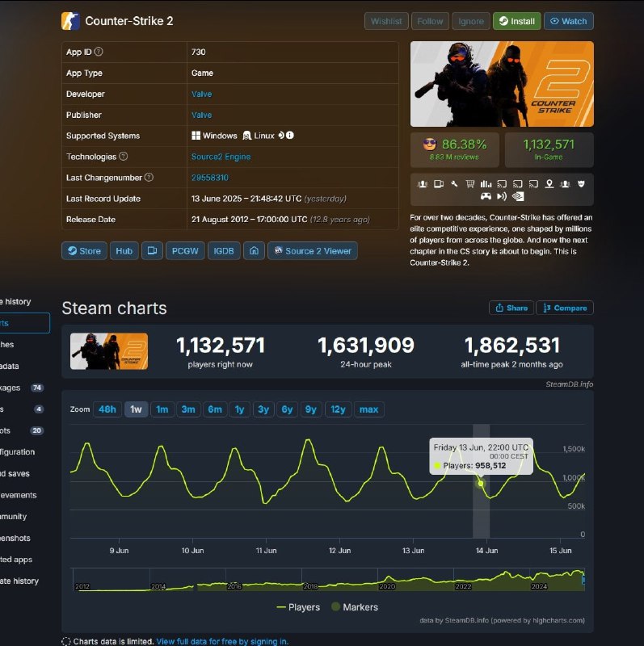Click the help icon beside Last Changenumber

tap(149, 178)
